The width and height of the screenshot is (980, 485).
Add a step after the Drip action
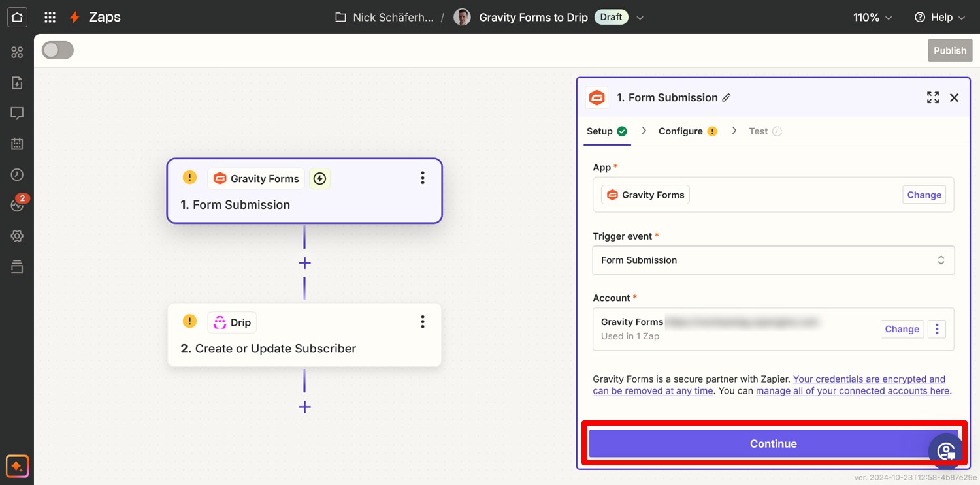coord(304,407)
